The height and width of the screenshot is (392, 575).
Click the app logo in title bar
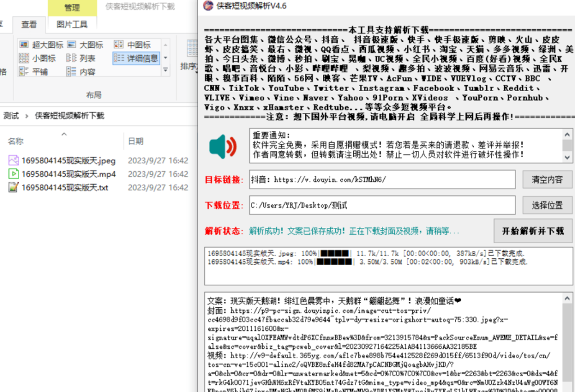207,6
